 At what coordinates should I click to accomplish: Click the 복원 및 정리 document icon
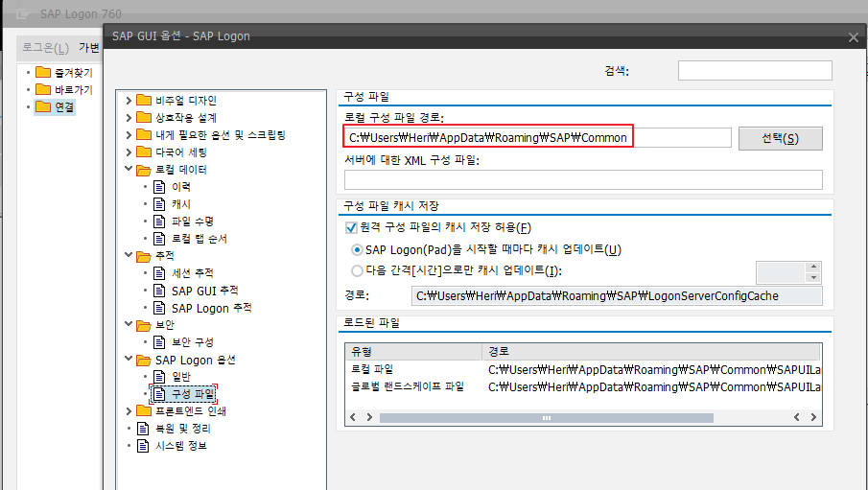point(143,428)
